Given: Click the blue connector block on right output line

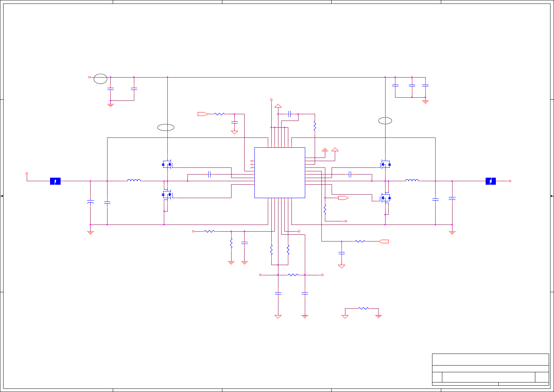Looking at the screenshot, I should [491, 181].
